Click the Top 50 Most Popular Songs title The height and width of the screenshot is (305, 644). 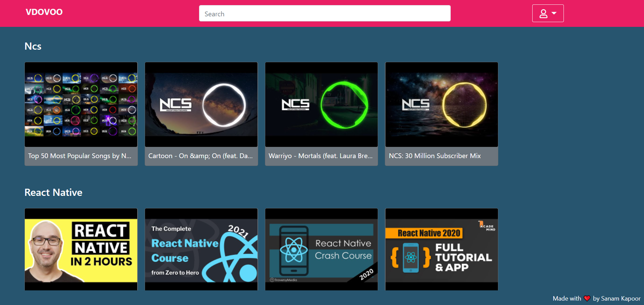pyautogui.click(x=79, y=156)
